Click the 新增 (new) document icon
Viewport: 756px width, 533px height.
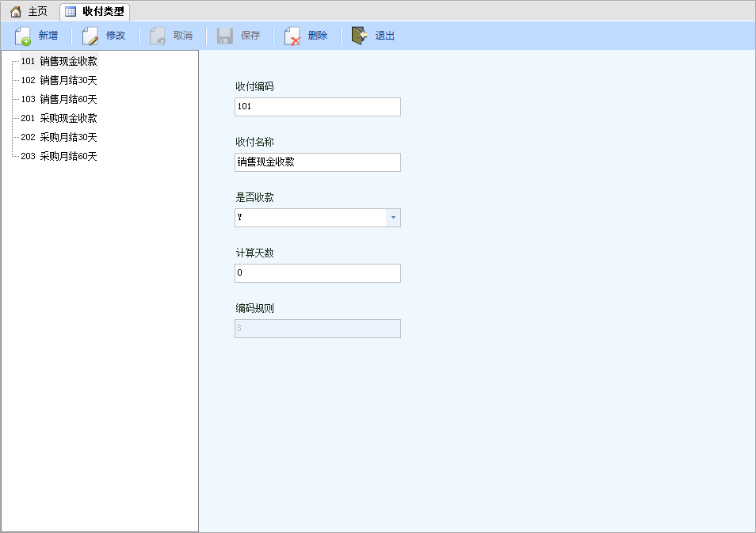click(x=23, y=36)
